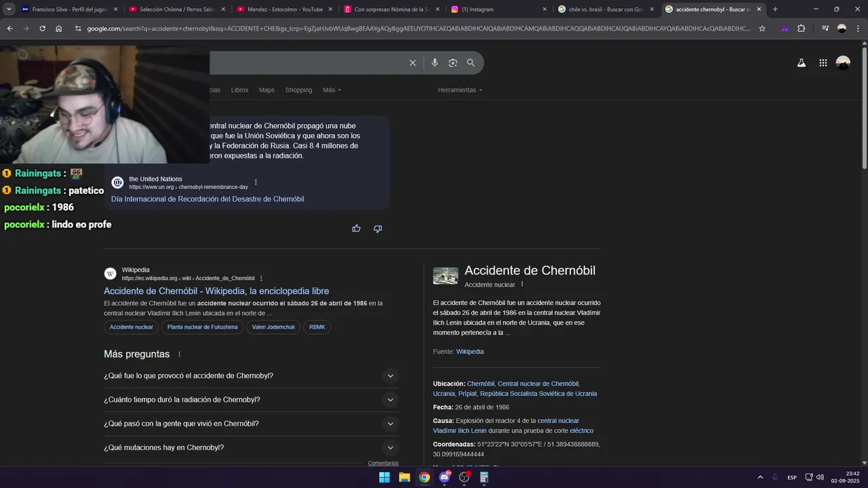868x488 pixels.
Task: Open the browser extensions puzzle icon
Action: tap(801, 28)
